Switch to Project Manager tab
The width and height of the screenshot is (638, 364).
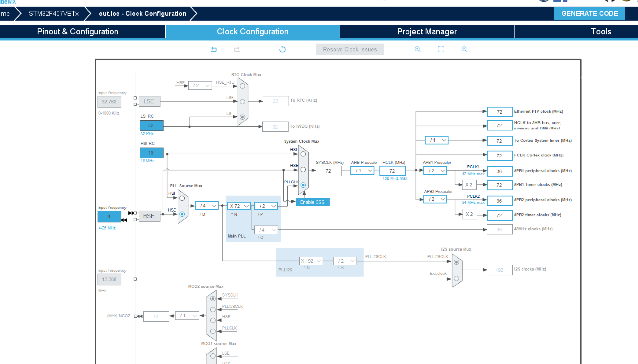click(427, 31)
